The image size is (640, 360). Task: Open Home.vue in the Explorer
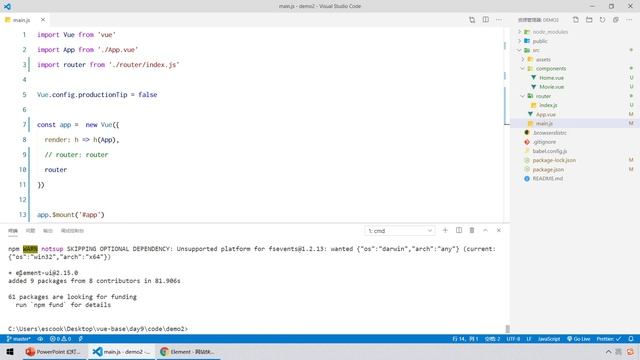[x=551, y=78]
